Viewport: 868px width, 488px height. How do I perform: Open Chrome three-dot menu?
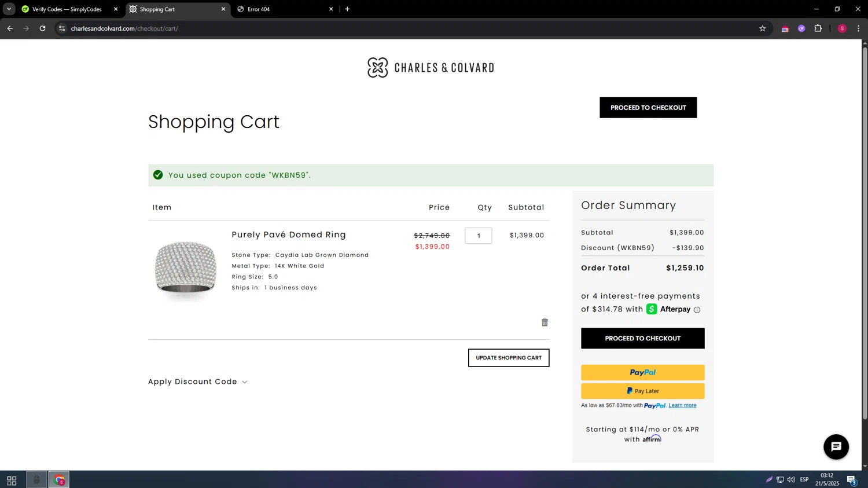[x=858, y=28]
